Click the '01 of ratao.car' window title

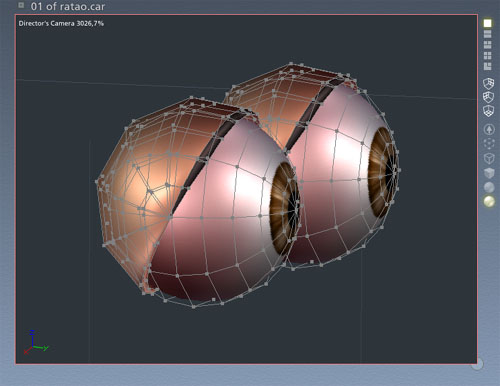pyautogui.click(x=68, y=6)
